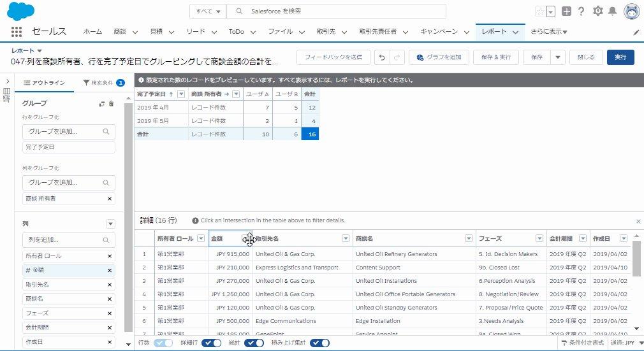Open the favorites list dropdown arrow

tap(551, 11)
